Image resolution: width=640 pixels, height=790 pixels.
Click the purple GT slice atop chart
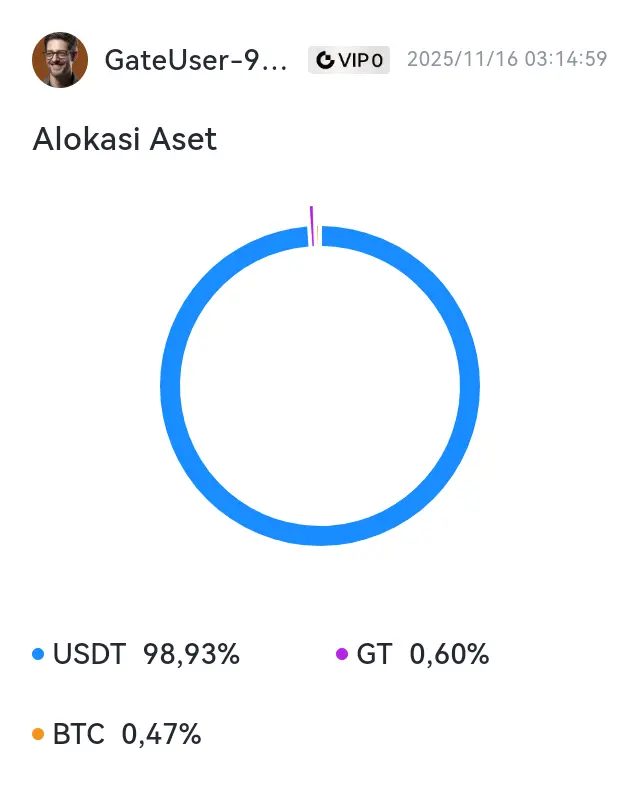pos(312,226)
